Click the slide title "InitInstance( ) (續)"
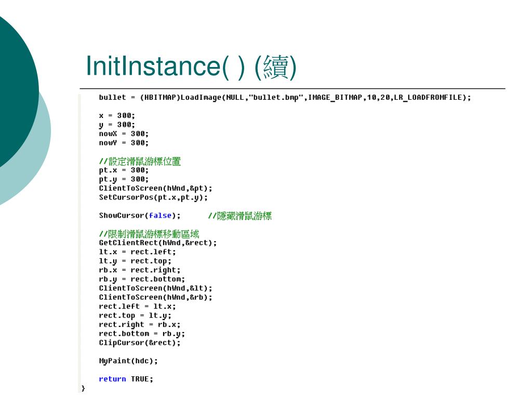Image resolution: width=532 pixels, height=399 pixels. tap(191, 66)
